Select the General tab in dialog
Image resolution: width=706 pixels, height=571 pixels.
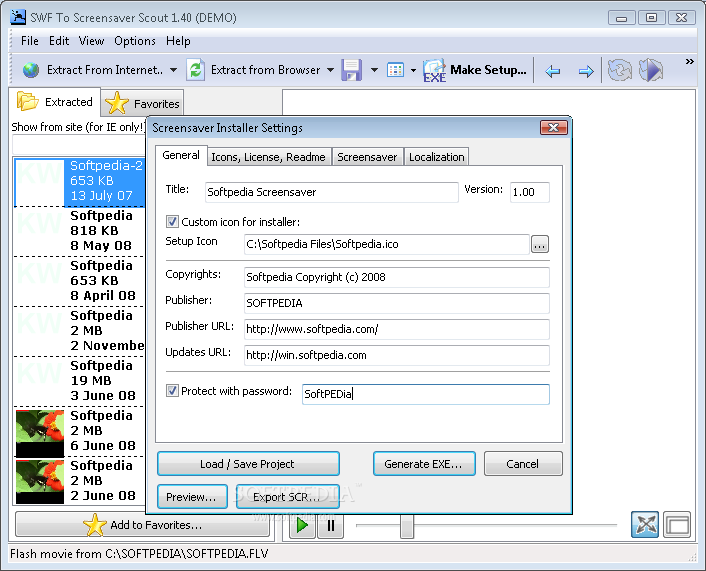181,155
